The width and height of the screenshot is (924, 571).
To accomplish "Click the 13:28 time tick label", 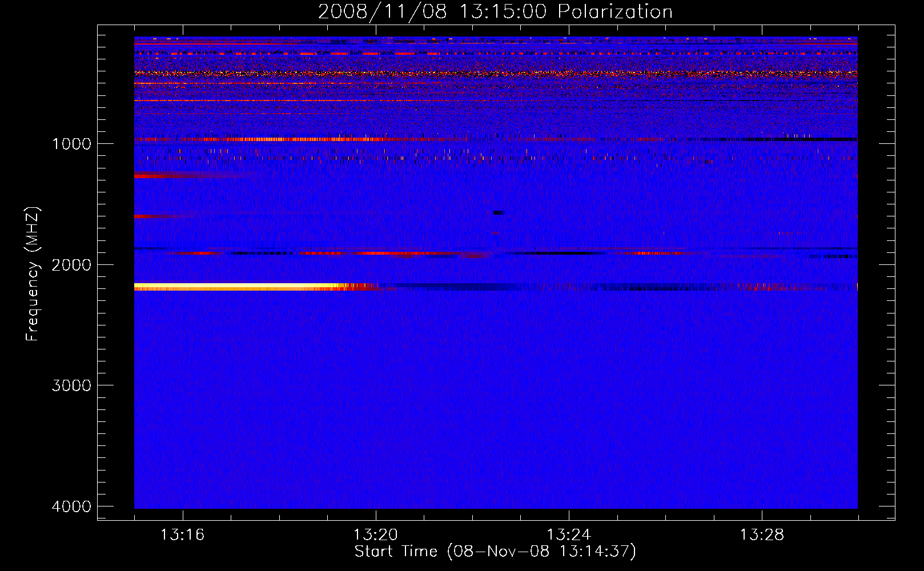I will (x=762, y=535).
